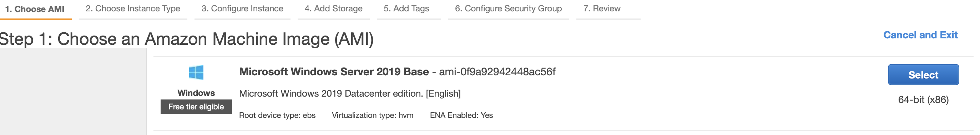Click the Windows logo icon
Screen dimensions: 980x135
[x=196, y=72]
